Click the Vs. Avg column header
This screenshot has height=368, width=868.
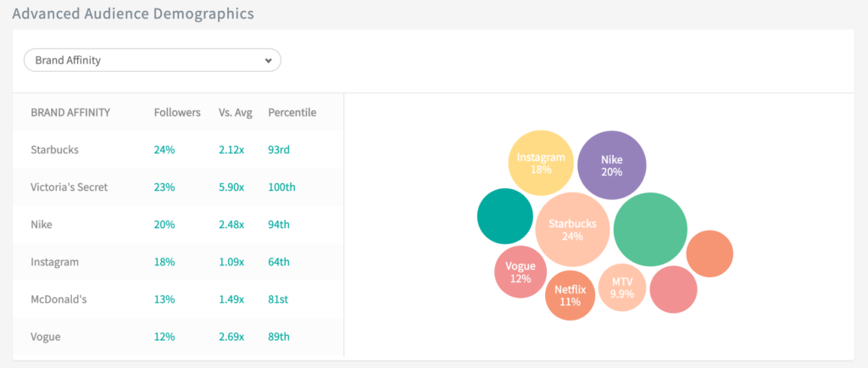click(236, 112)
